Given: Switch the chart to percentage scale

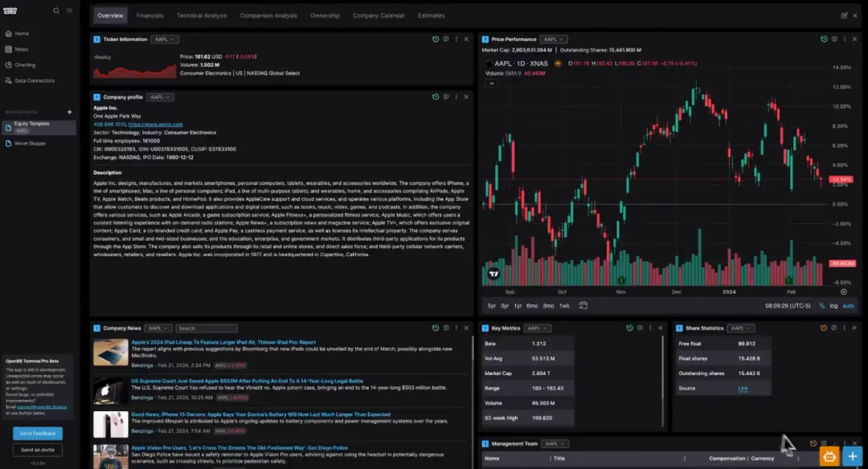Looking at the screenshot, I should pyautogui.click(x=821, y=305).
